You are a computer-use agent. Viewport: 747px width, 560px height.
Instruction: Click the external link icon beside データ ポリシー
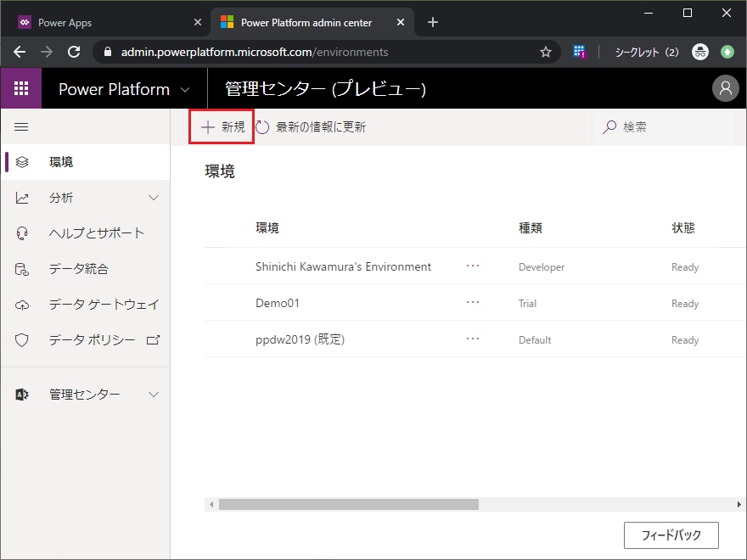point(153,340)
